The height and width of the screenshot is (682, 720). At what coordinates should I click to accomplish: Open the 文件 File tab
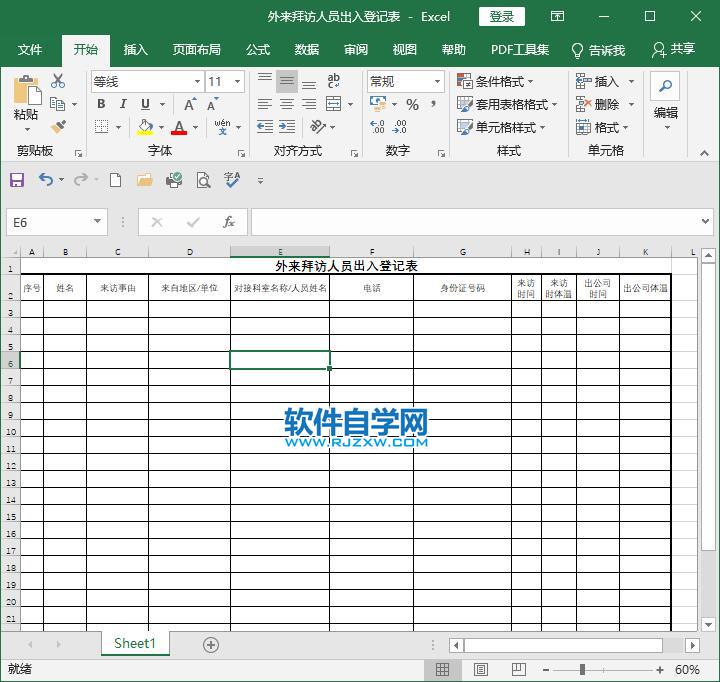(x=30, y=50)
